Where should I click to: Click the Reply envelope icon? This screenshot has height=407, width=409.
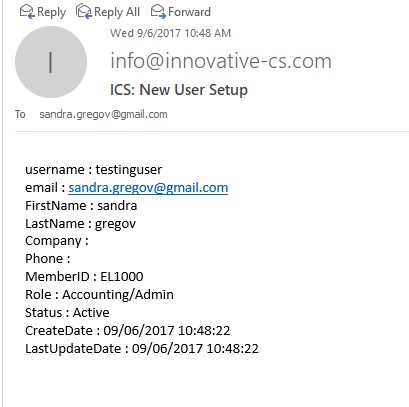click(27, 12)
